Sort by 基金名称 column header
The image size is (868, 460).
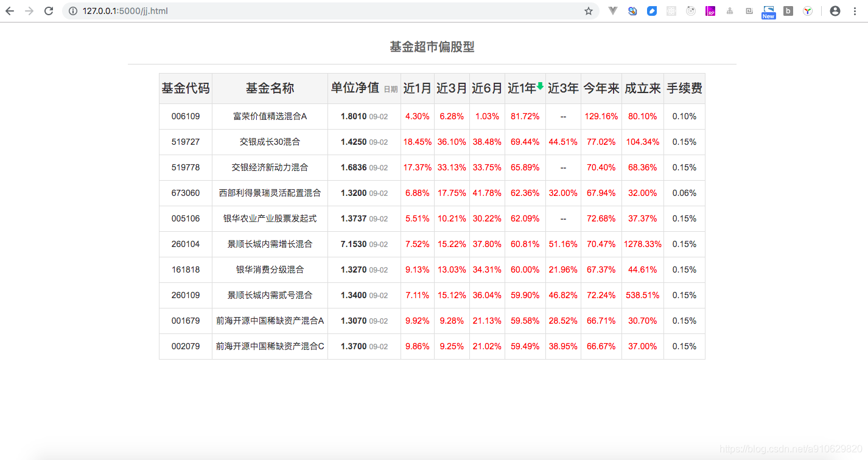coord(270,88)
